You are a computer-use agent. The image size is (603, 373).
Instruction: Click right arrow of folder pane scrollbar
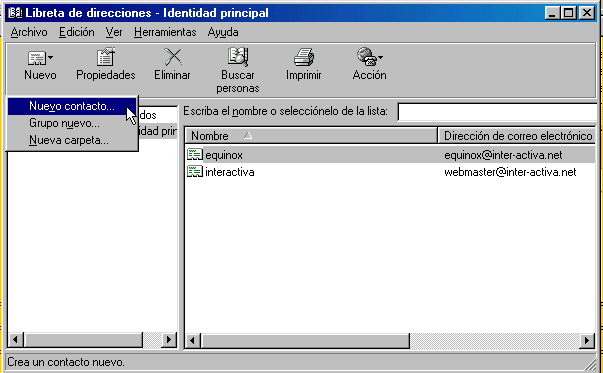(x=168, y=340)
